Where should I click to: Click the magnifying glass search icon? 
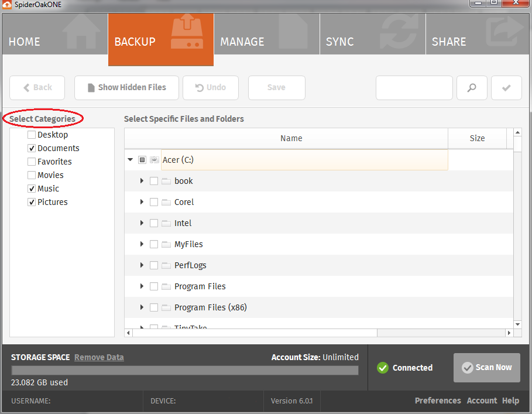pos(472,88)
